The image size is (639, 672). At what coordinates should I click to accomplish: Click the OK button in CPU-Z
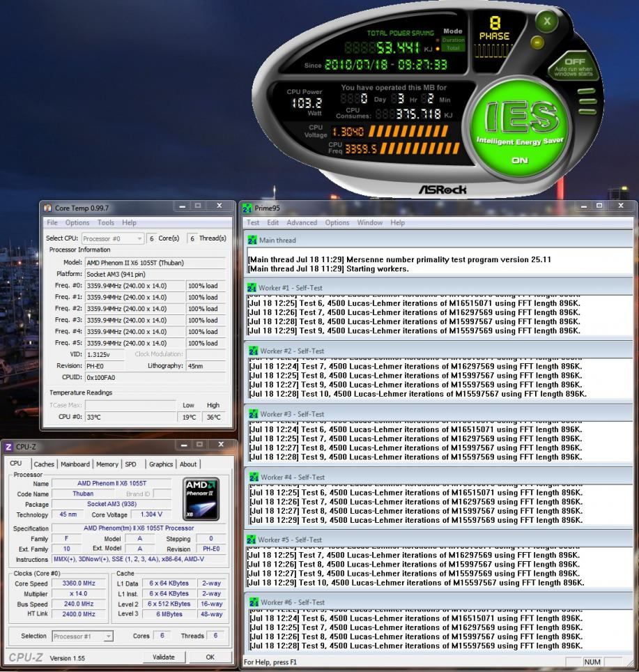click(210, 657)
